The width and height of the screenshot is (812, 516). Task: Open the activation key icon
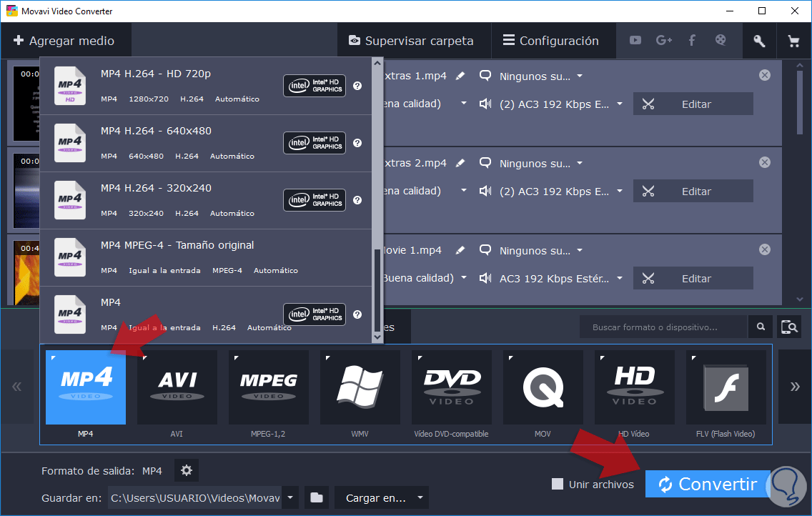click(x=759, y=41)
